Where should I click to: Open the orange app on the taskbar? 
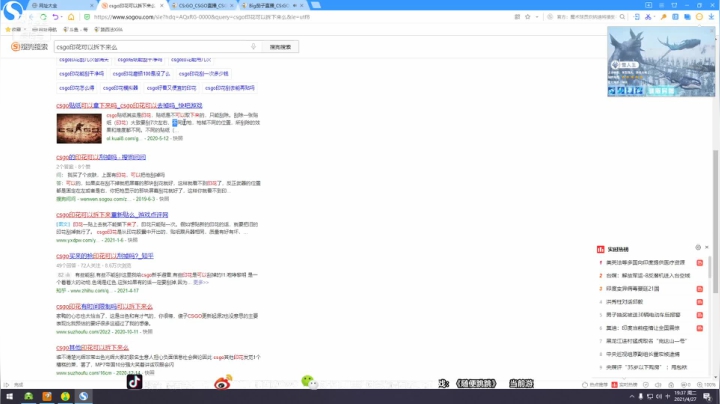click(x=47, y=396)
